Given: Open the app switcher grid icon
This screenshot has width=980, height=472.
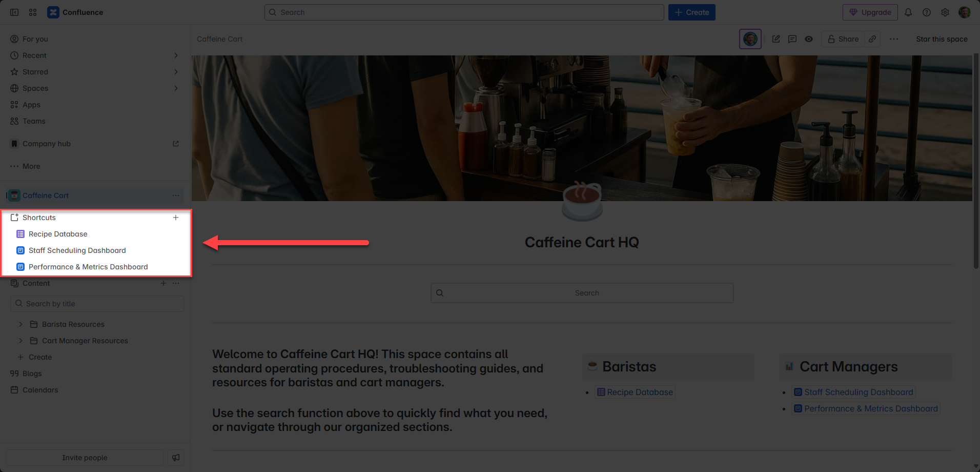Looking at the screenshot, I should click(33, 12).
